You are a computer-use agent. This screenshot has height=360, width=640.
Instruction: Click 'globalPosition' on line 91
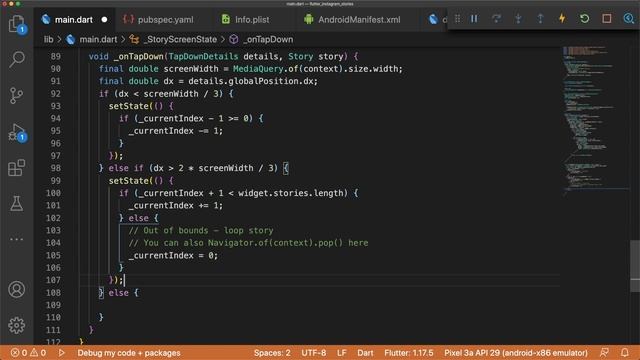(x=263, y=81)
